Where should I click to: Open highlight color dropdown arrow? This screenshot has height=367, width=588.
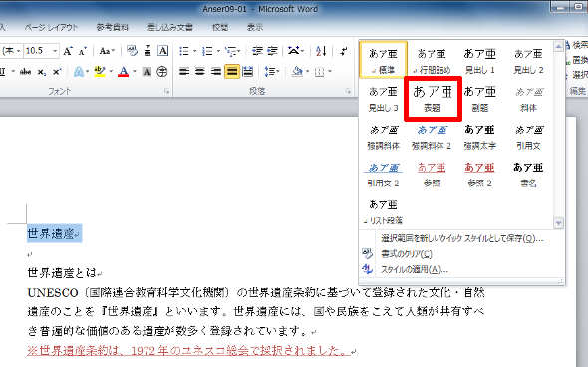[x=111, y=71]
